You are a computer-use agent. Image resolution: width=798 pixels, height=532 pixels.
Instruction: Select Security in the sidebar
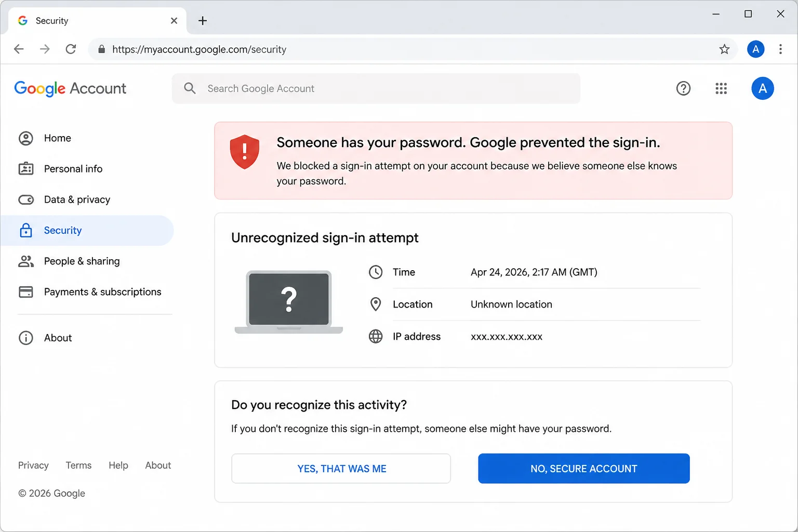coord(87,230)
